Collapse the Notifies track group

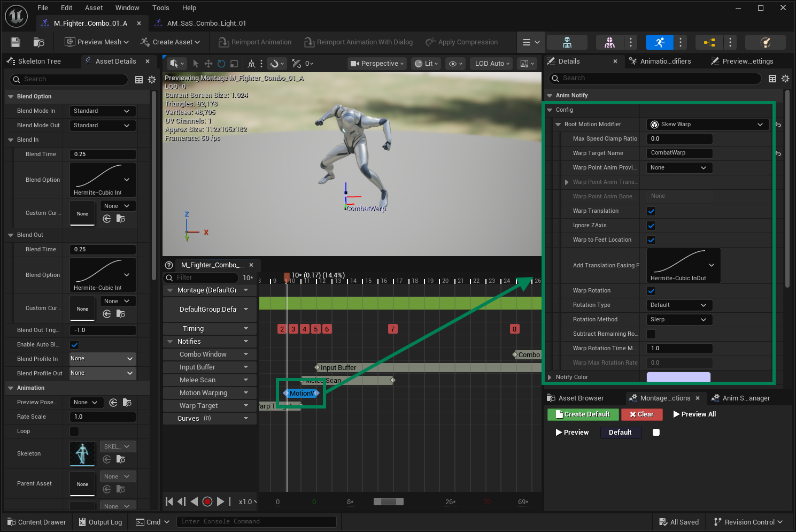point(170,342)
